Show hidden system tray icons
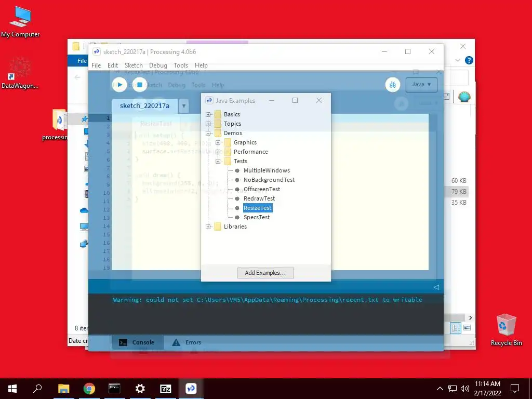Image resolution: width=532 pixels, height=399 pixels. tap(440, 389)
